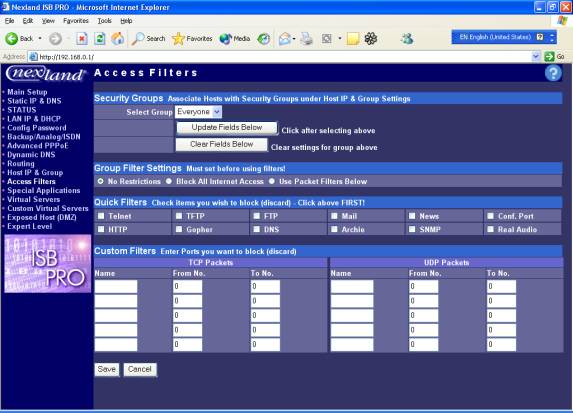Click the yellow note icon in the toolbar

pos(353,38)
